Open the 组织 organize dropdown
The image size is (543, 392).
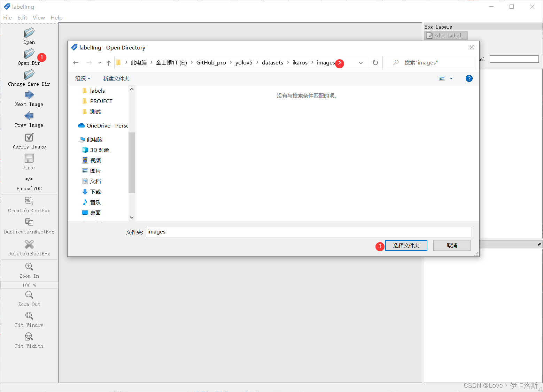83,79
